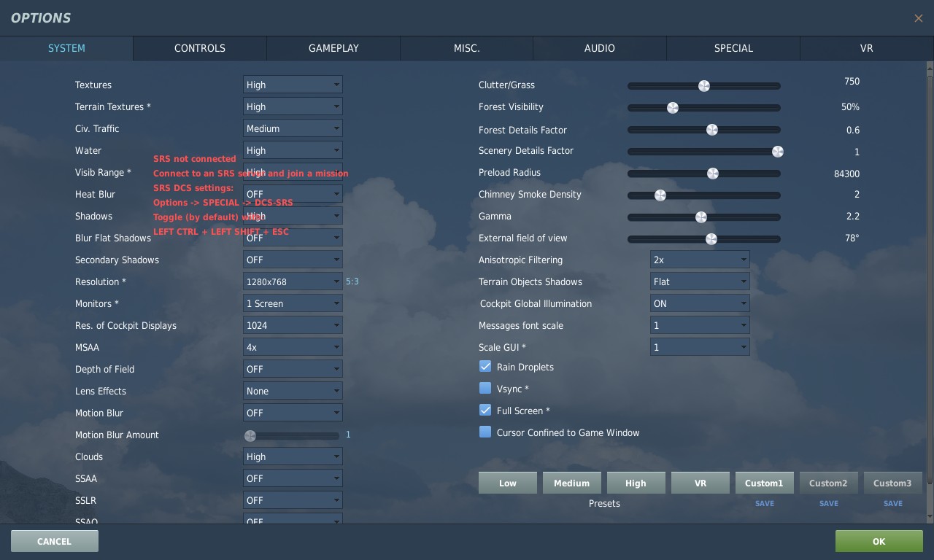Click the 5:3 aspect ratio text
934x560 pixels.
point(352,281)
